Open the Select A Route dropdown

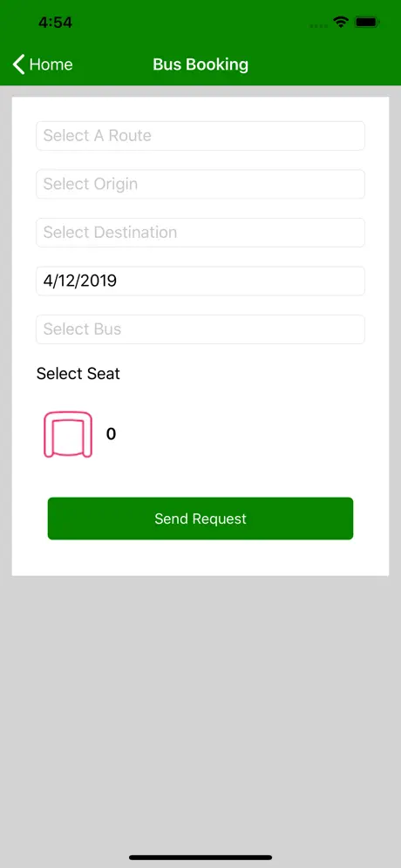(x=200, y=136)
